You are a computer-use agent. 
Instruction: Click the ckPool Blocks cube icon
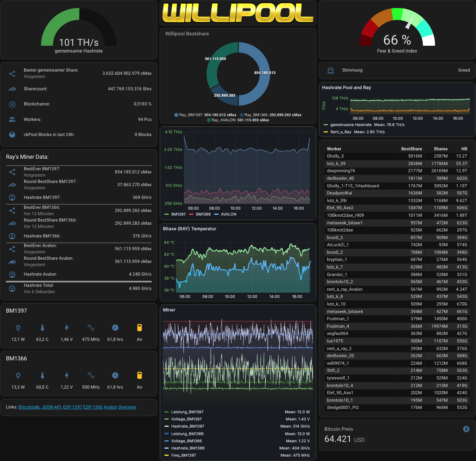(x=12, y=134)
